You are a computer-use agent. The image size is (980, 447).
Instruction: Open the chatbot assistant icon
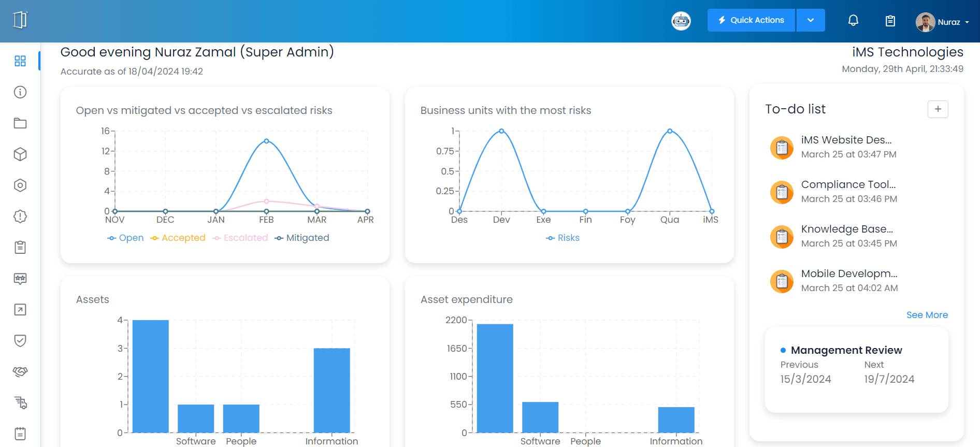point(681,21)
